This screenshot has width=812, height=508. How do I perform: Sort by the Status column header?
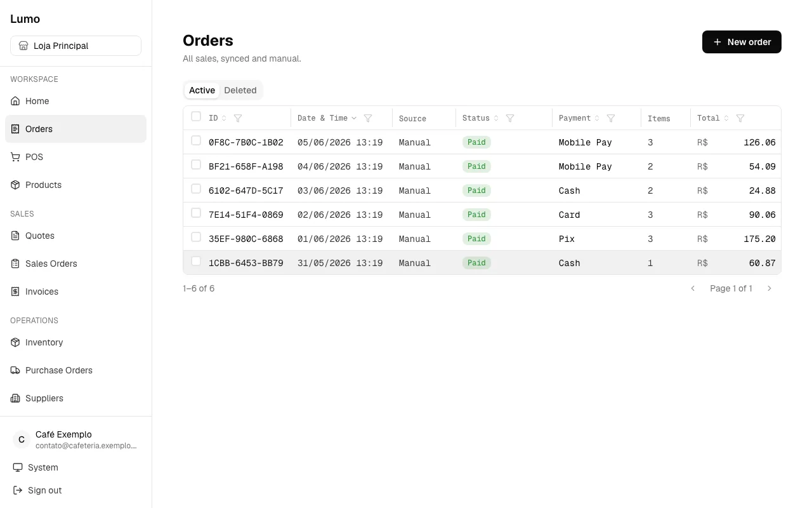480,118
